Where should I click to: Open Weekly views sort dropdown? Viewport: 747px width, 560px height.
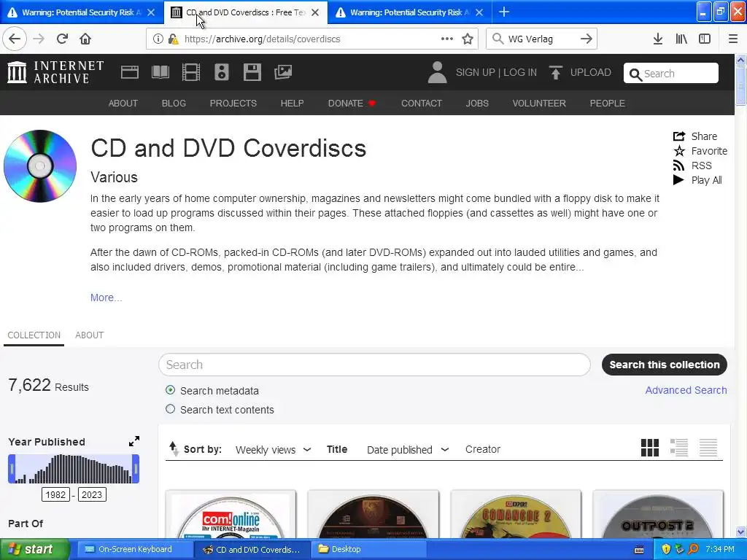(274, 449)
